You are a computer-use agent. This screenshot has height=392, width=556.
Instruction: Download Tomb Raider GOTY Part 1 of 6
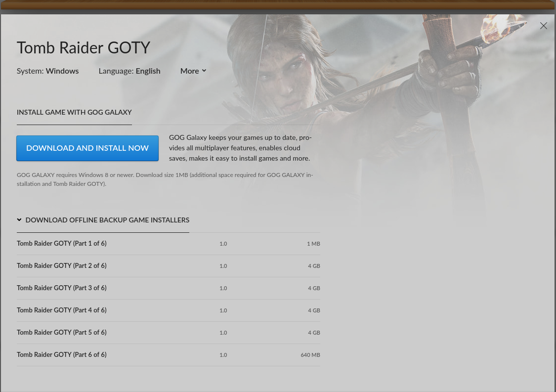169,244
